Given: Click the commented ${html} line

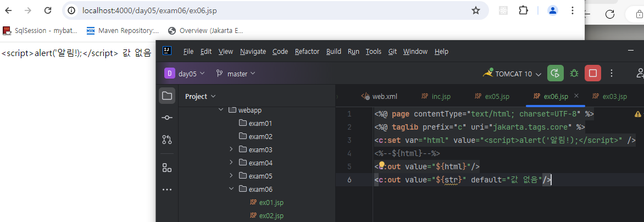Looking at the screenshot, I should [407, 153].
